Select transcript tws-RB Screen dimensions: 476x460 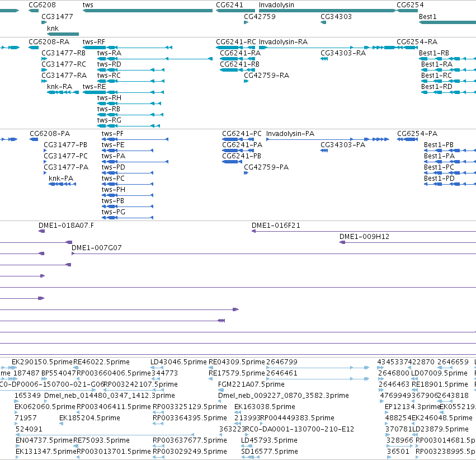click(130, 115)
